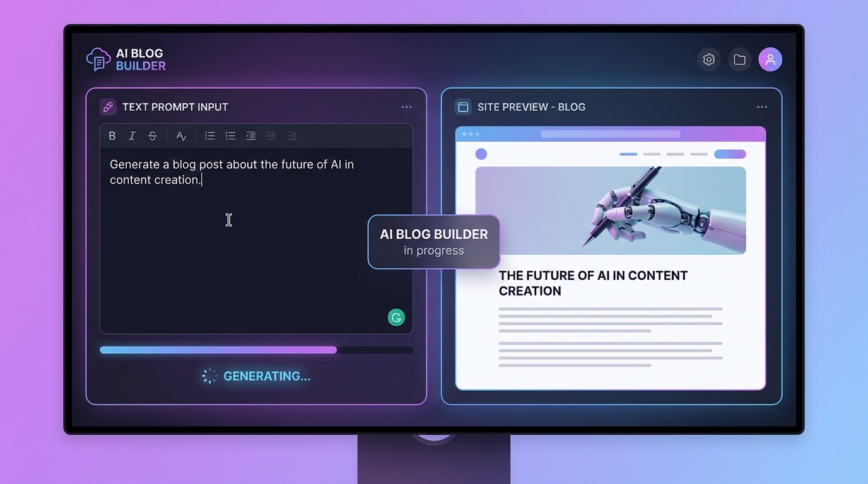
Task: Toggle strikethrough formatting
Action: (153, 135)
